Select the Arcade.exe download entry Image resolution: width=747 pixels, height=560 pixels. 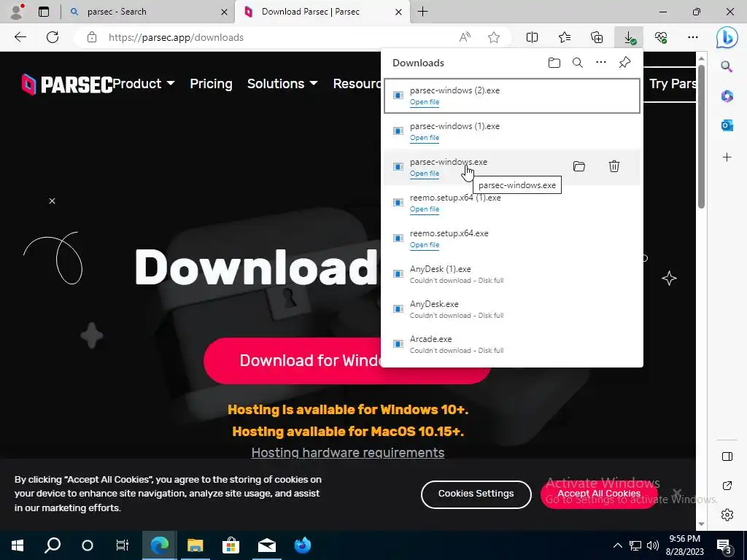(x=512, y=344)
